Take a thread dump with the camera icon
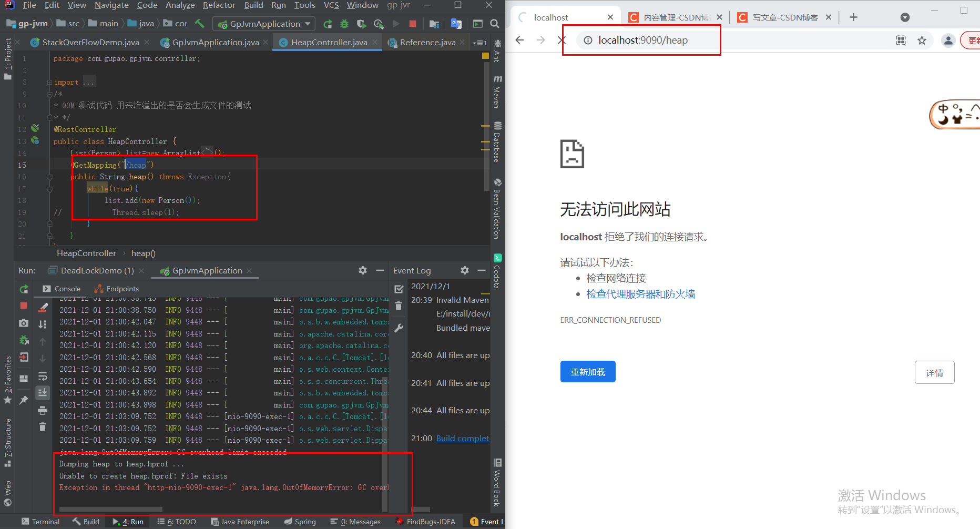Screen dimensions: 980x529 [24, 323]
